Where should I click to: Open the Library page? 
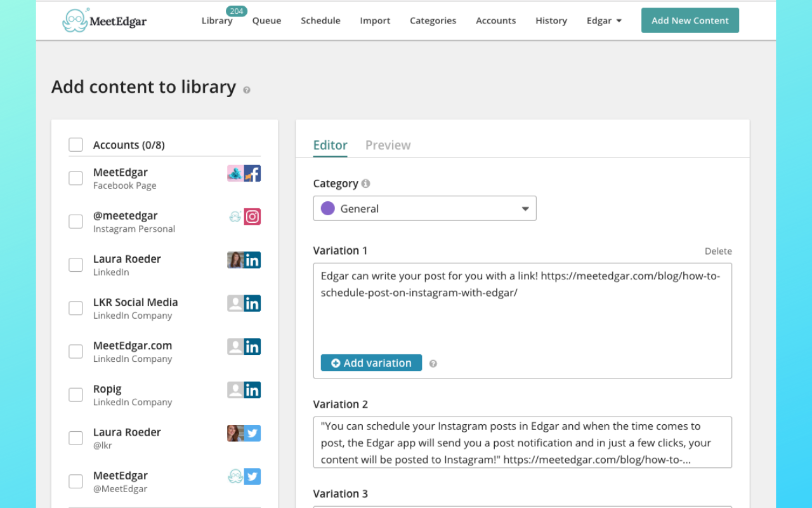click(x=217, y=21)
